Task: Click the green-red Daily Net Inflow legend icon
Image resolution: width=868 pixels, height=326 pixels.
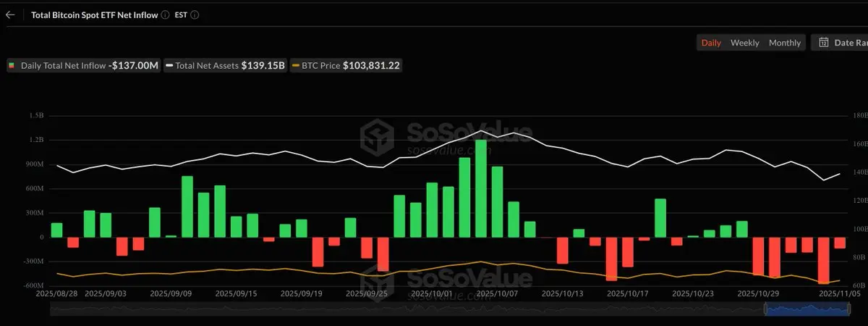Action: tap(12, 65)
